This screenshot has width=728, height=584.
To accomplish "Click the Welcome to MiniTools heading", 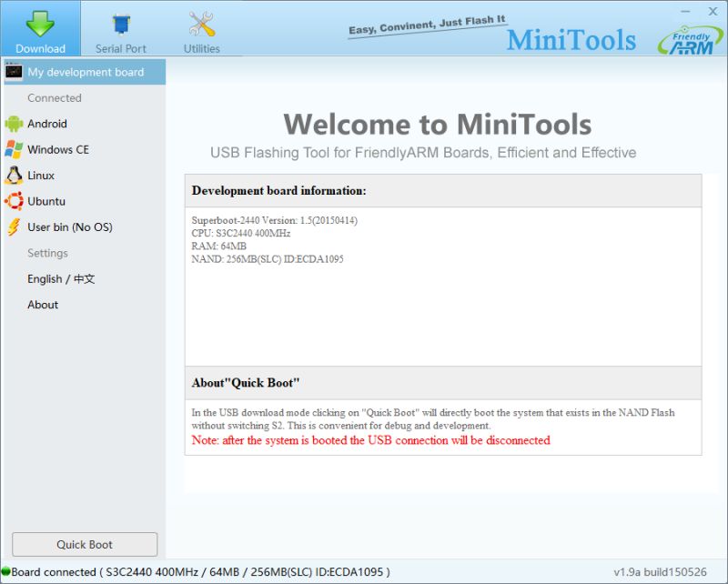I will pyautogui.click(x=438, y=125).
